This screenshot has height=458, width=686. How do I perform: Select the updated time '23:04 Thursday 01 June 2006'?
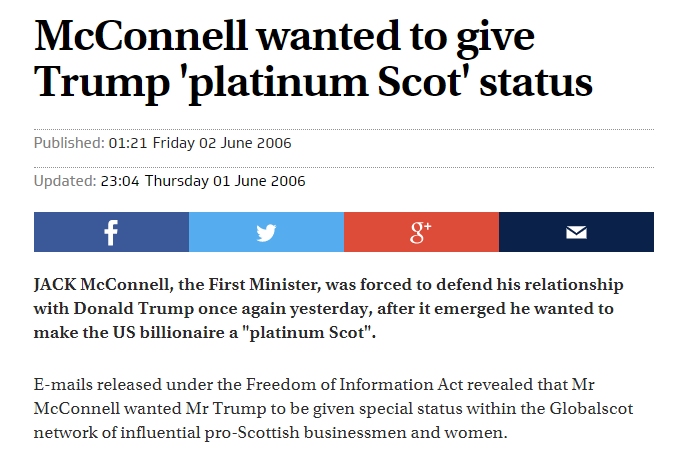click(x=203, y=181)
